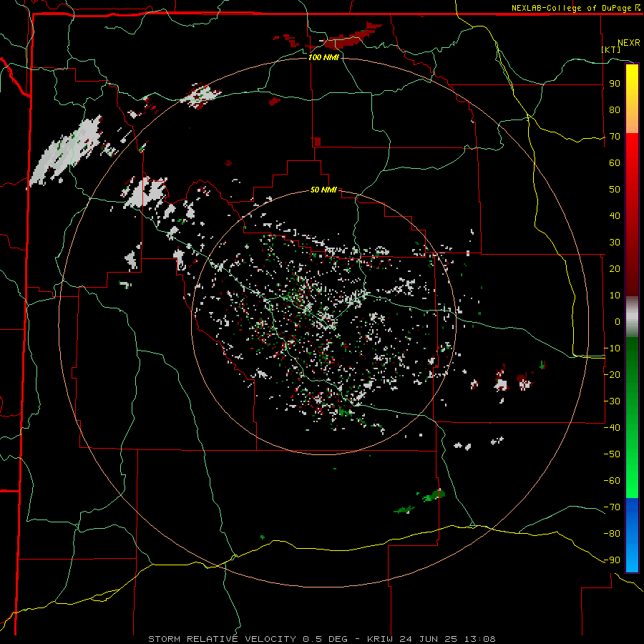The width and height of the screenshot is (644, 644).
Task: Click the 'NEXR' label above the color bar
Action: (x=628, y=43)
